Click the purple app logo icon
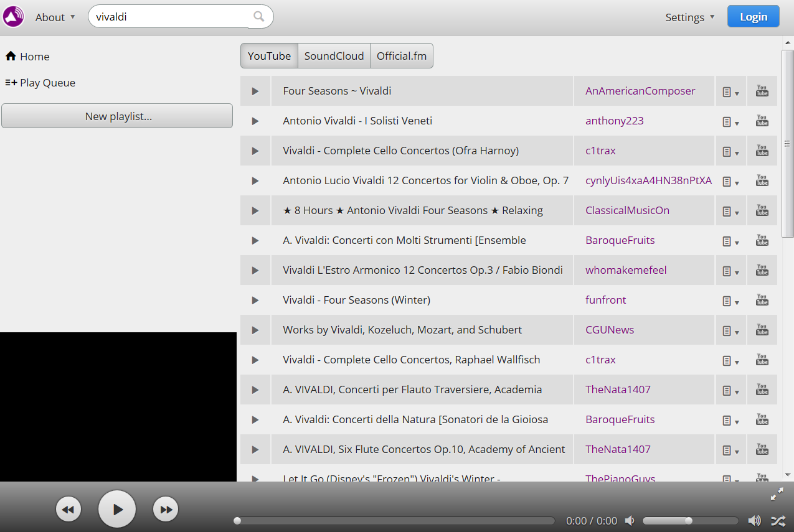 14,17
